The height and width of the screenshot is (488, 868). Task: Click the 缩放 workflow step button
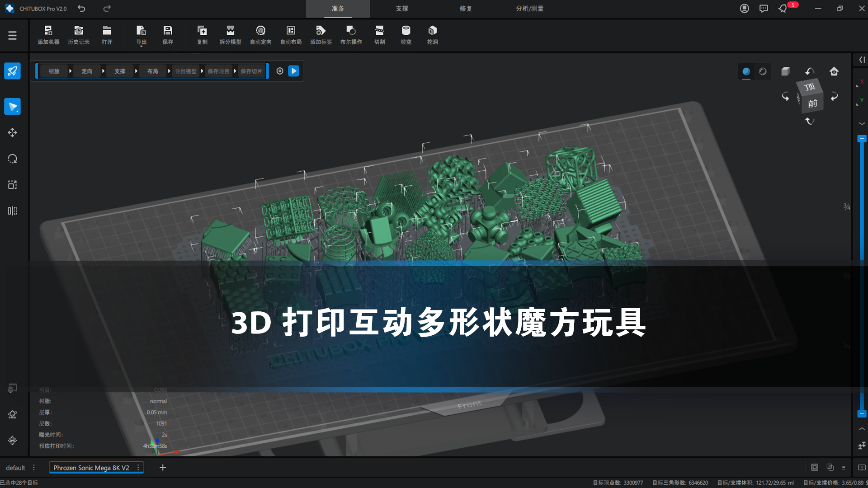click(54, 71)
